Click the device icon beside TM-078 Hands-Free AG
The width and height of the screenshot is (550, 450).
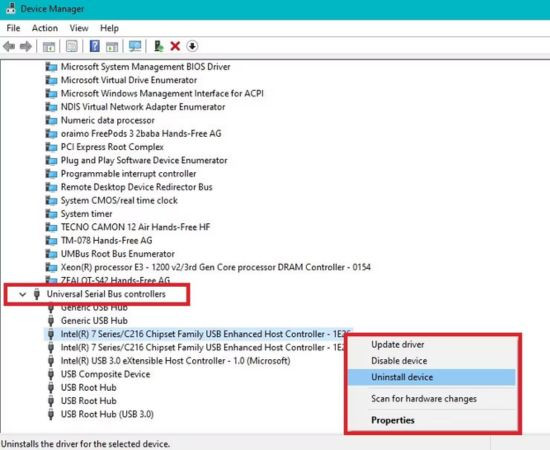click(x=51, y=240)
